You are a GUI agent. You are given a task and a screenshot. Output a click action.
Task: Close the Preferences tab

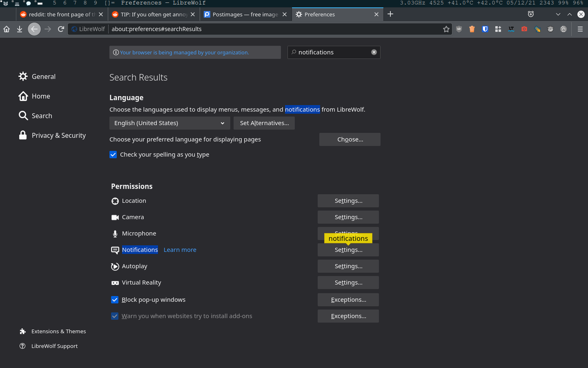(x=377, y=14)
